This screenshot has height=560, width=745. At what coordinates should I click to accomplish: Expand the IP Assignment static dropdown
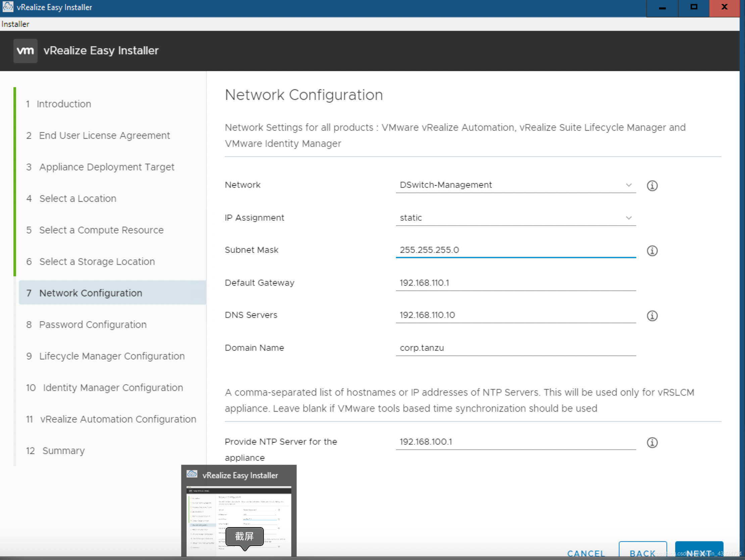pyautogui.click(x=515, y=218)
